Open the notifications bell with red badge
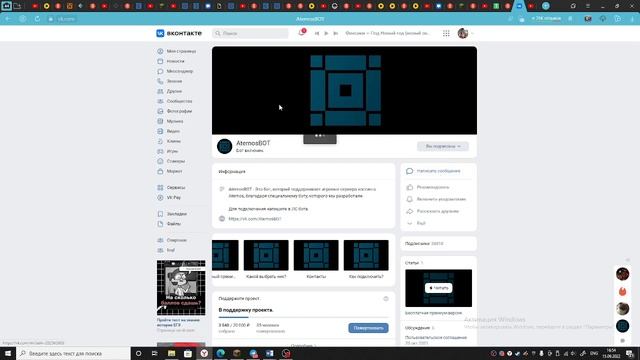Image resolution: width=640 pixels, height=360 pixels. pos(302,33)
